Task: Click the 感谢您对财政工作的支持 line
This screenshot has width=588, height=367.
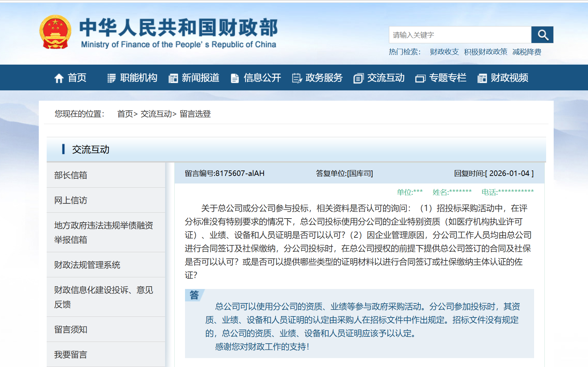Action: pyautogui.click(x=262, y=347)
